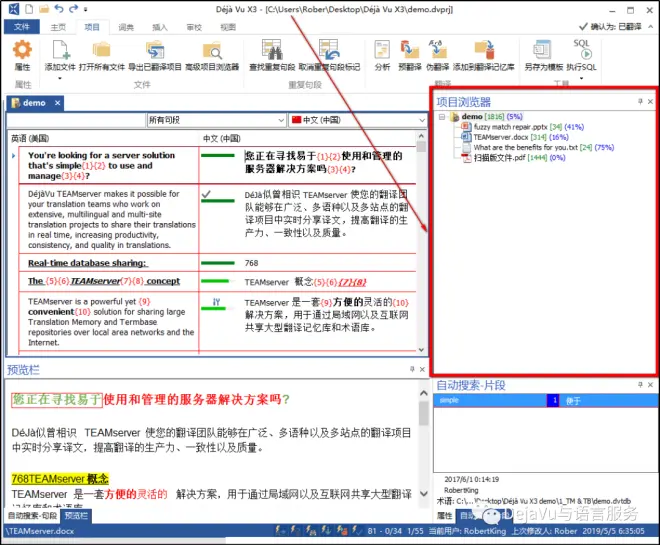Open the 文件 menu tab
This screenshot has height=545, width=660.
[x=22, y=27]
